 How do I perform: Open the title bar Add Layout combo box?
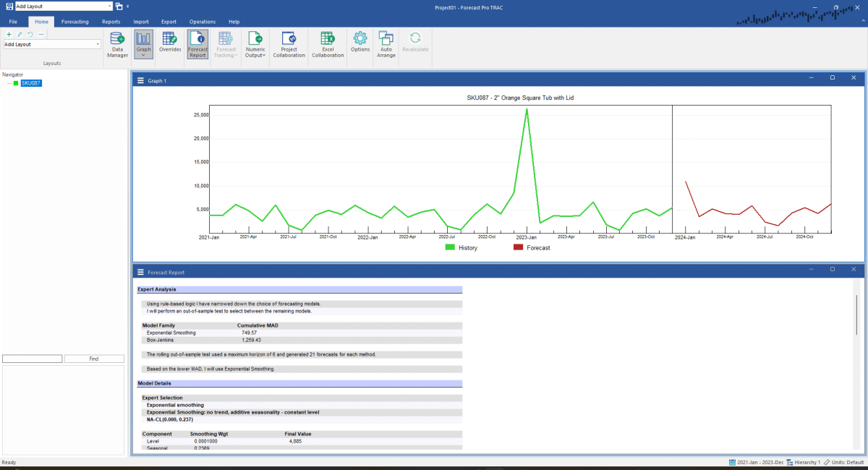tap(63, 6)
